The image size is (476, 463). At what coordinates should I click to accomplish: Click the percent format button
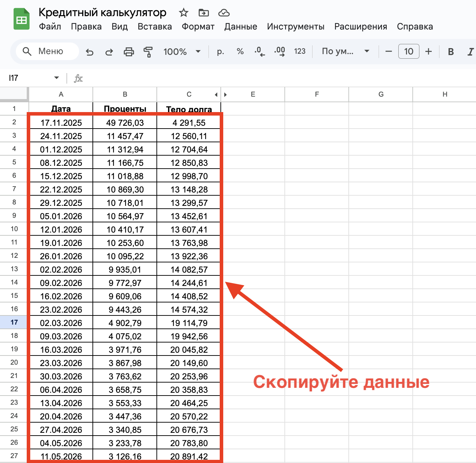[x=240, y=51]
